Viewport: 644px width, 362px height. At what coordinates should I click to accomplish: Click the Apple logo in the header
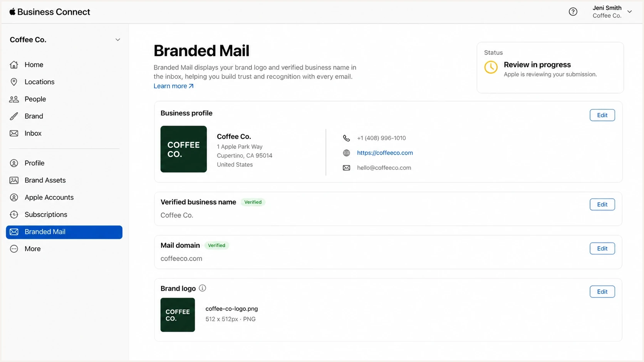[x=12, y=12]
